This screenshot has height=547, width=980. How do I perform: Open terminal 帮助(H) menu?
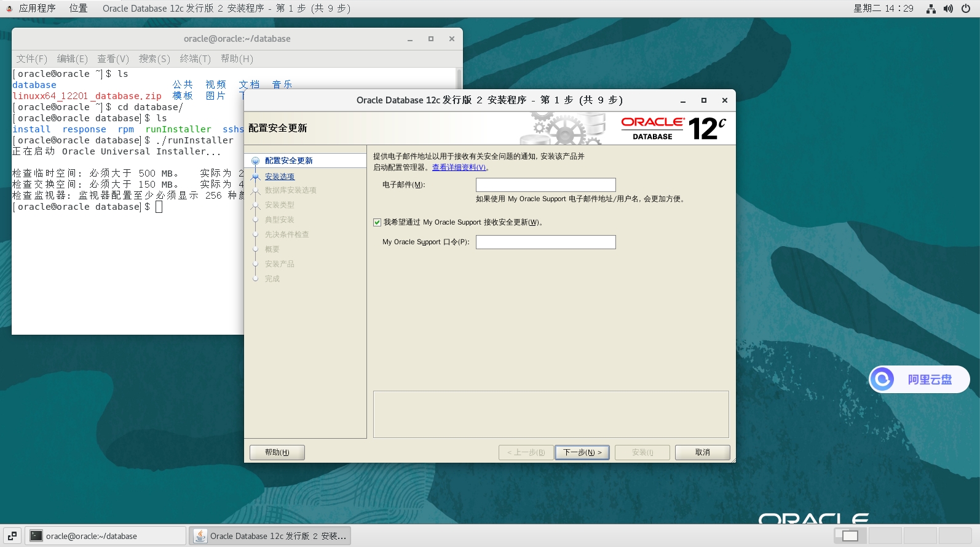pyautogui.click(x=237, y=58)
